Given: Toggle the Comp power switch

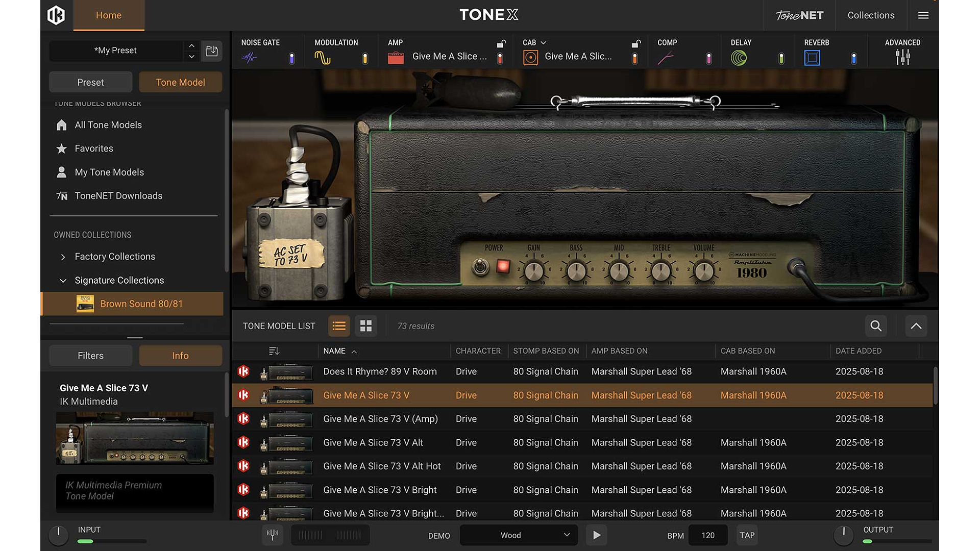Looking at the screenshot, I should click(x=708, y=58).
